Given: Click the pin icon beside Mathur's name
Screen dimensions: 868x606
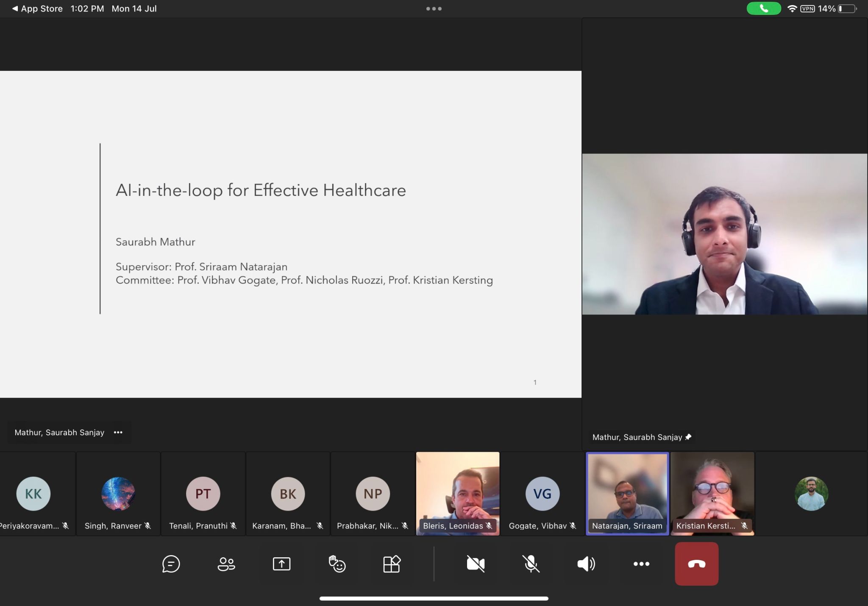Looking at the screenshot, I should tap(688, 437).
